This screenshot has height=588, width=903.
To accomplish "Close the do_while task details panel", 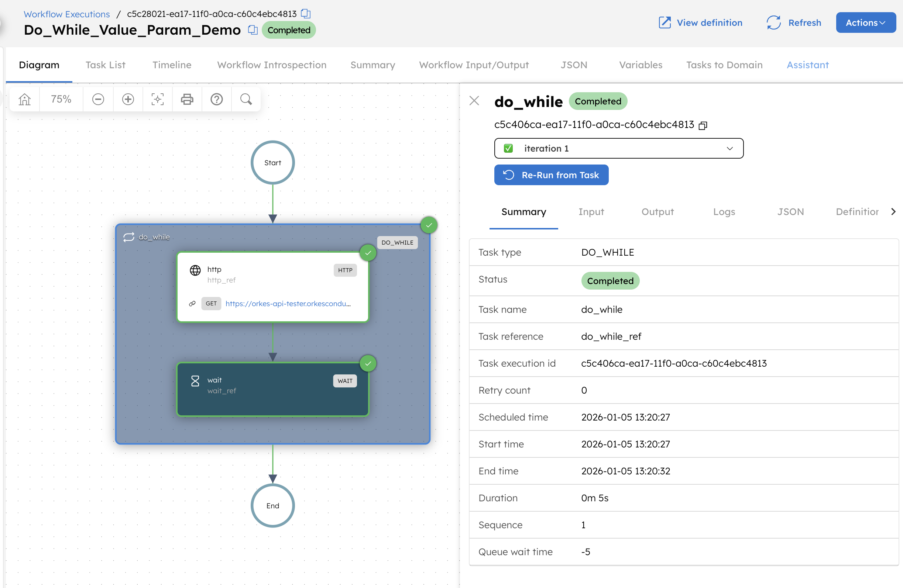I will click(474, 101).
